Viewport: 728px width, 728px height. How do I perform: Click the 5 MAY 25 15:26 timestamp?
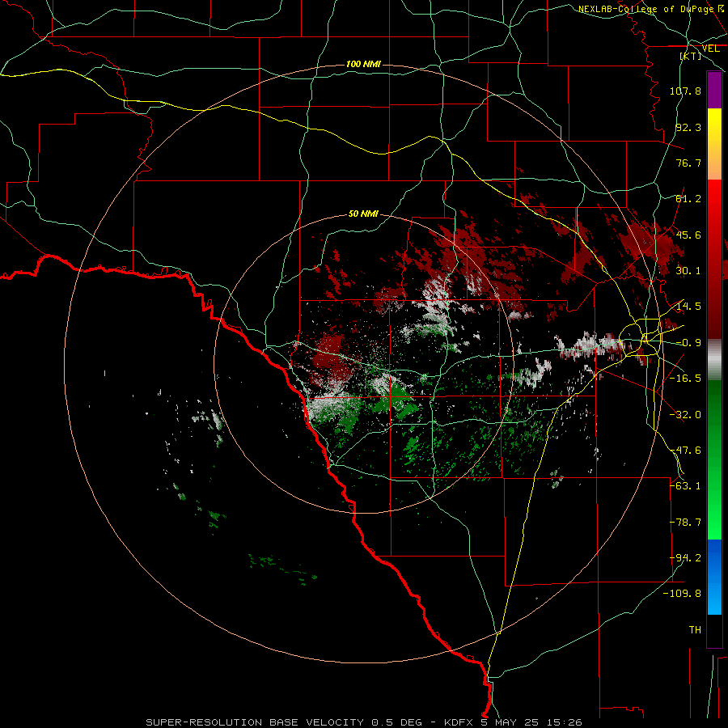point(531,722)
